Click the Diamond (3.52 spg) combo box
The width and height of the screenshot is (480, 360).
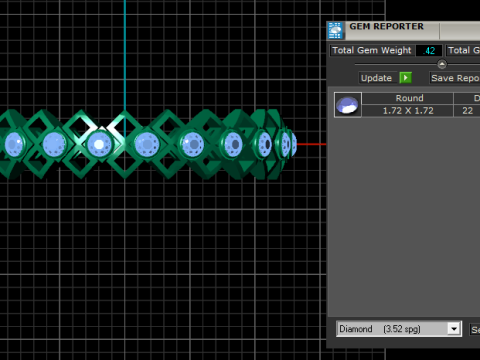399,329
